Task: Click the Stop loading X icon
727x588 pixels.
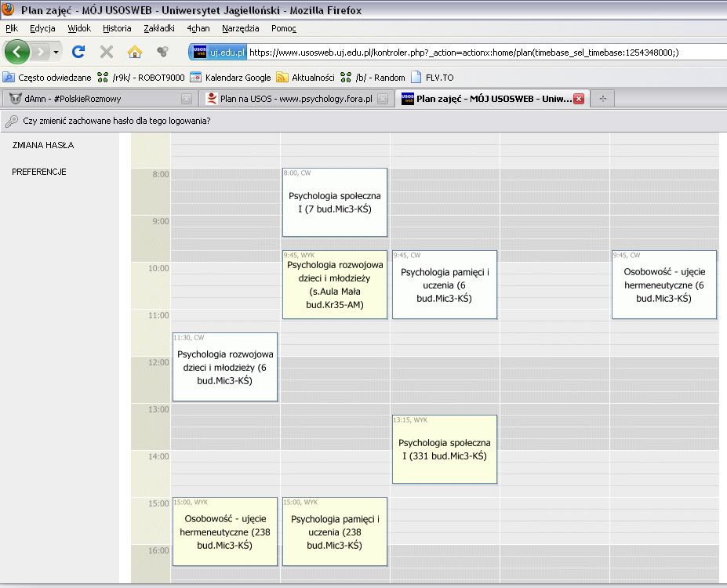Action: 107,52
